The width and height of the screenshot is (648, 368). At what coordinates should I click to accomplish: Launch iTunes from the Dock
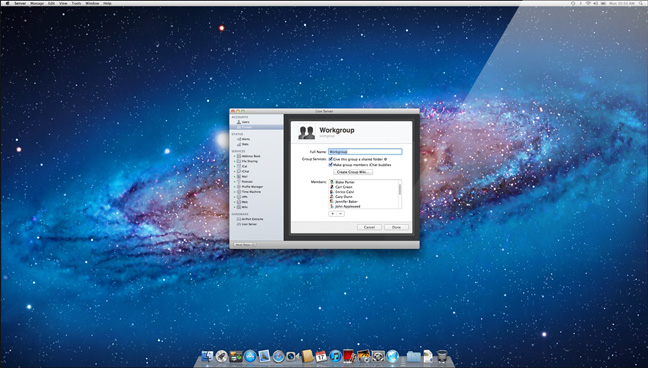(335, 356)
